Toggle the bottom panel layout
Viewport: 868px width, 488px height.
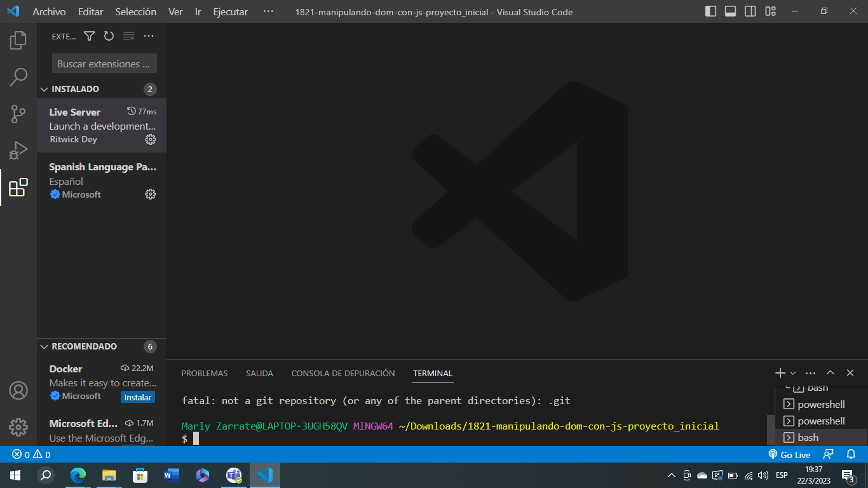coord(731,11)
